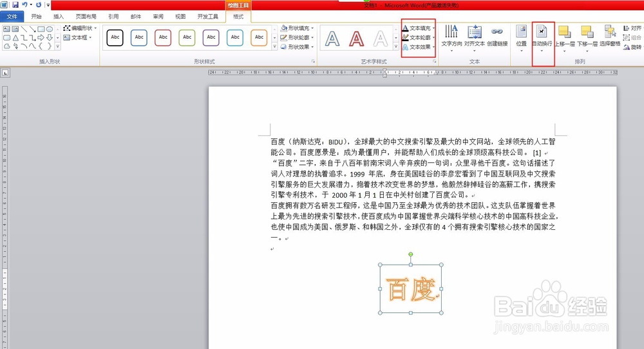
Task: Open the 文本填充 dropdown
Action: [x=419, y=28]
